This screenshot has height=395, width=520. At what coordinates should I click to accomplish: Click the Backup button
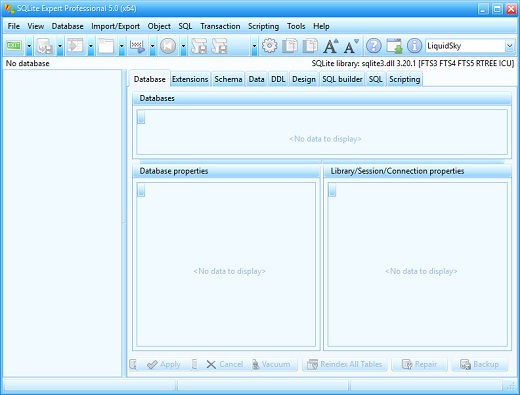click(480, 364)
